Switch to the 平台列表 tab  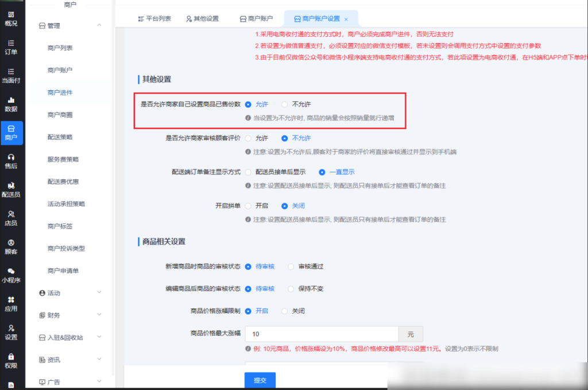point(155,19)
